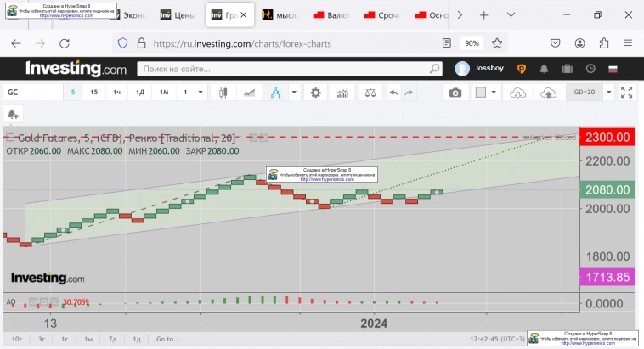Open a new browser tab
This screenshot has height=349, width=644.
[x=483, y=15]
